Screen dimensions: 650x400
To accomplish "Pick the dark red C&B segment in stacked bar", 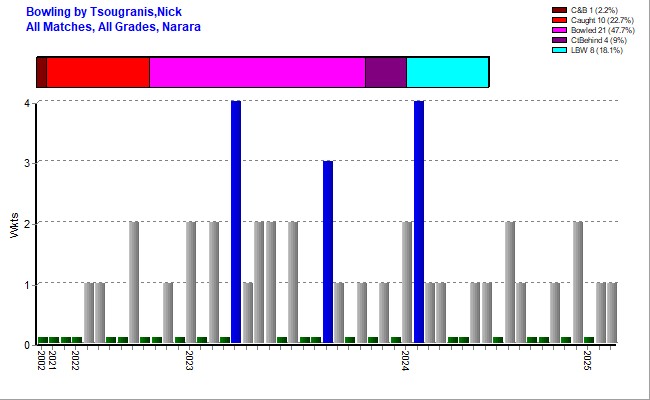I will click(41, 72).
